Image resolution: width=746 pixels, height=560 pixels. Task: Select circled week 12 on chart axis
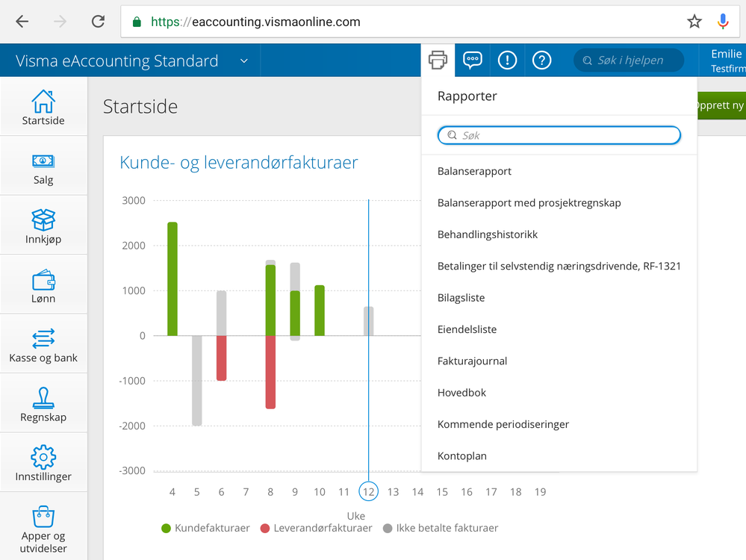pos(368,491)
